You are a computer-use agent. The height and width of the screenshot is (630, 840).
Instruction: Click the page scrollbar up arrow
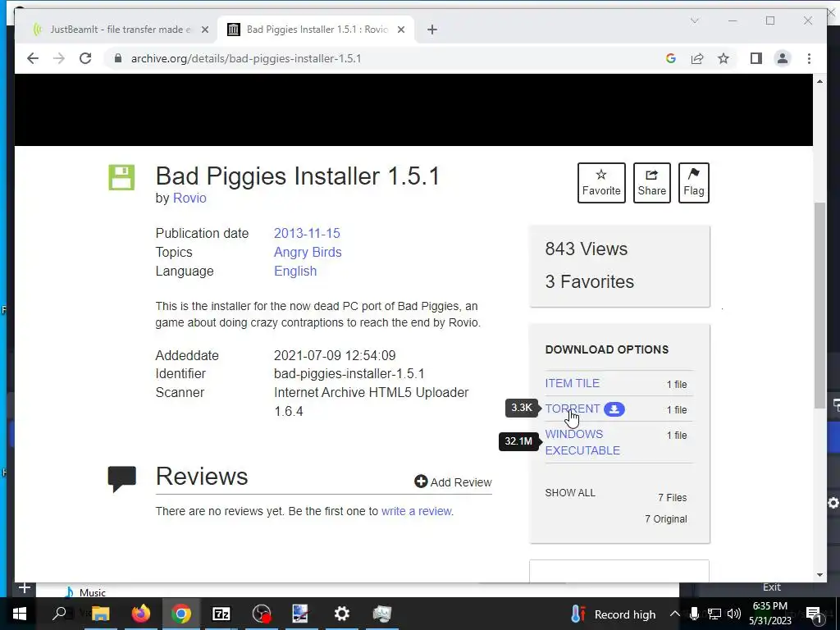(819, 81)
